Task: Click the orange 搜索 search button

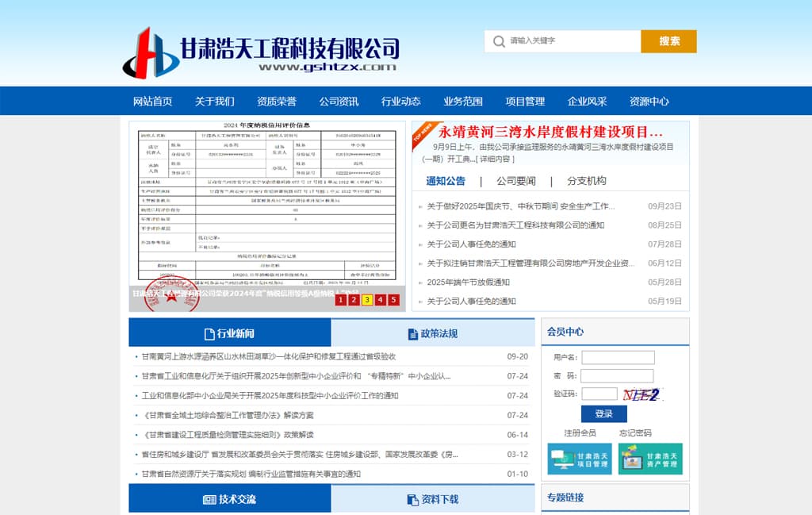Action: point(668,41)
